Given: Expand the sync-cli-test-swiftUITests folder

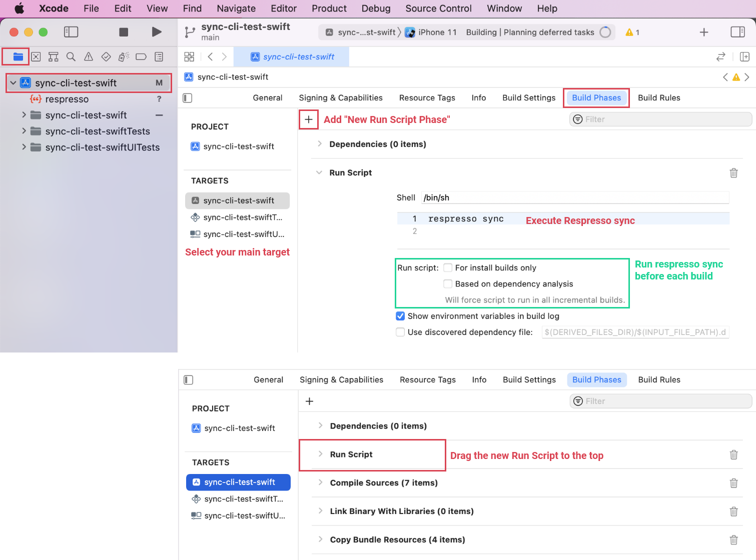Looking at the screenshot, I should 24,147.
